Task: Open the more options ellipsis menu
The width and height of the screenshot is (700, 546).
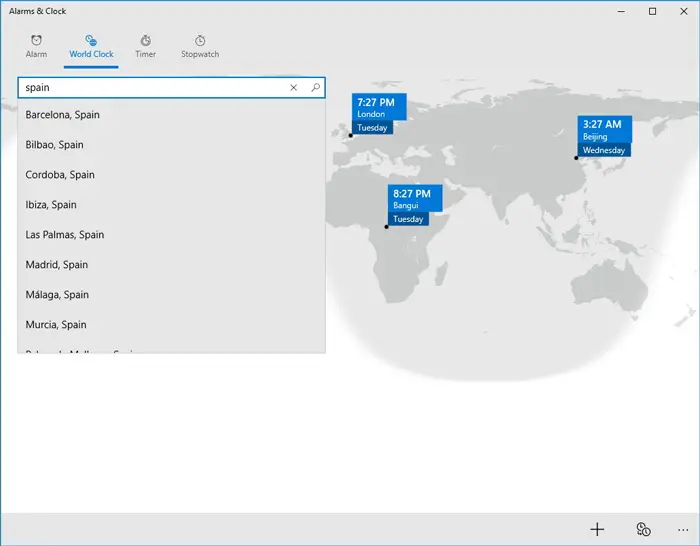Action: (x=683, y=529)
